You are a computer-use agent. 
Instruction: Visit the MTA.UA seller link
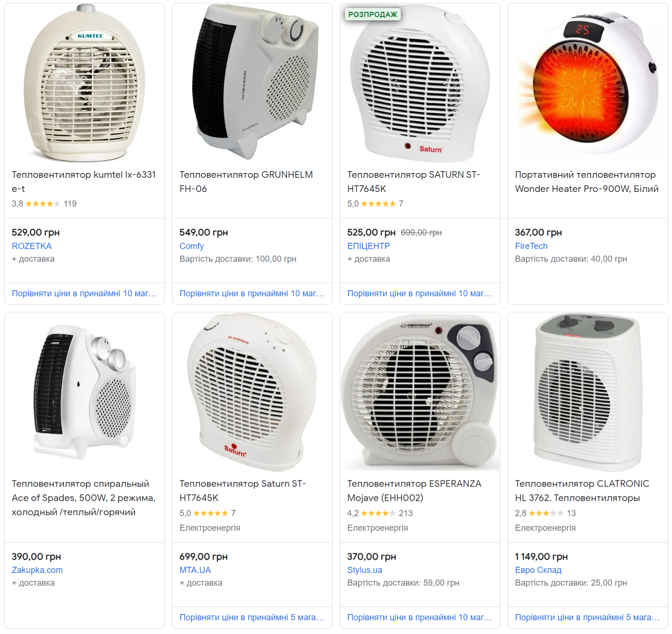click(x=195, y=570)
